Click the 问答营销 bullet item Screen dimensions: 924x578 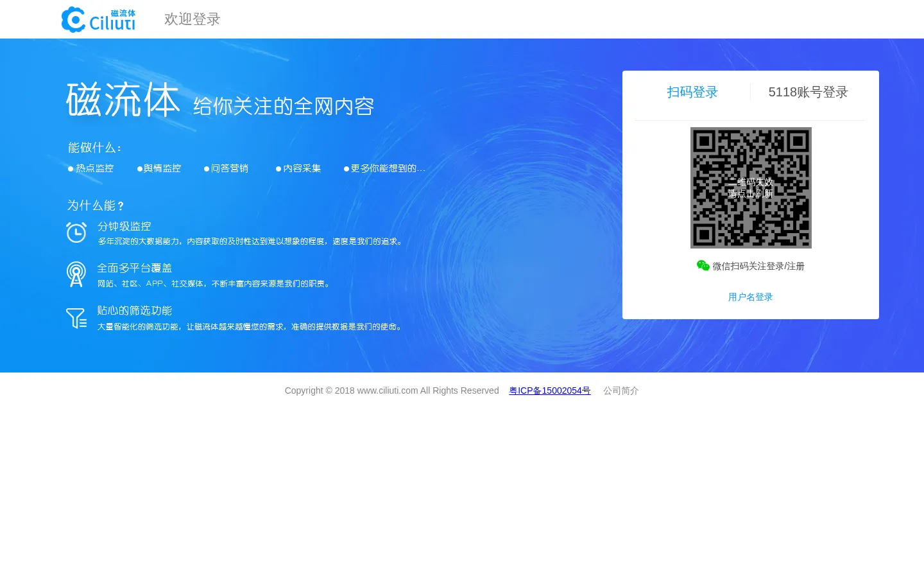point(227,168)
